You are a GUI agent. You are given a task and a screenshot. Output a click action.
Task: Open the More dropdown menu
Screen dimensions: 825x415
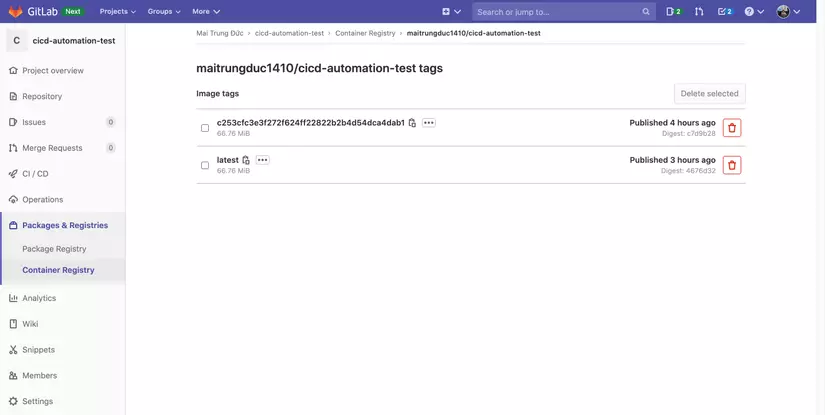coord(206,11)
